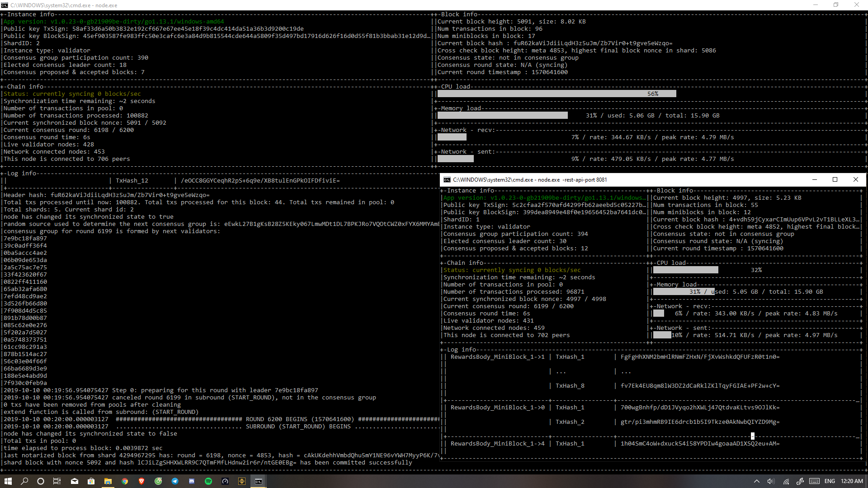
Task: Launch the Binance app from the taskbar
Action: pyautogui.click(x=242, y=481)
